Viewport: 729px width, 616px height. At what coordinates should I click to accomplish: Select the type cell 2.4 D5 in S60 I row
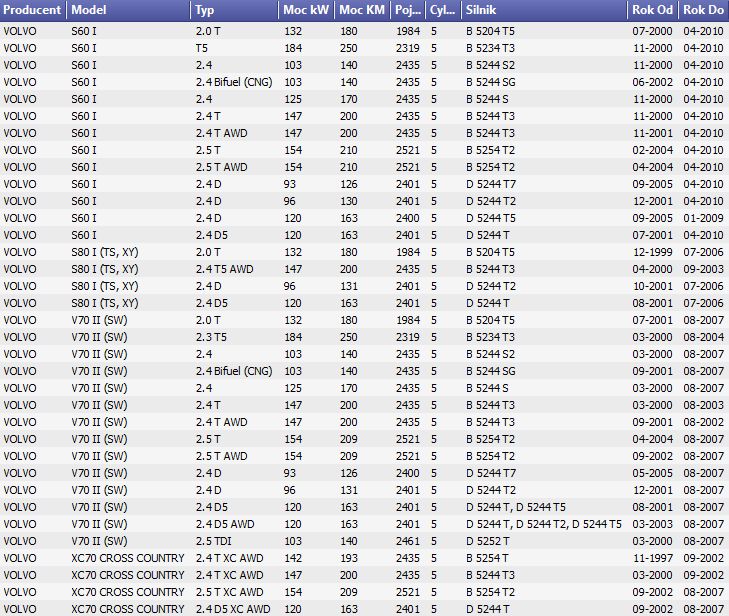[212, 235]
